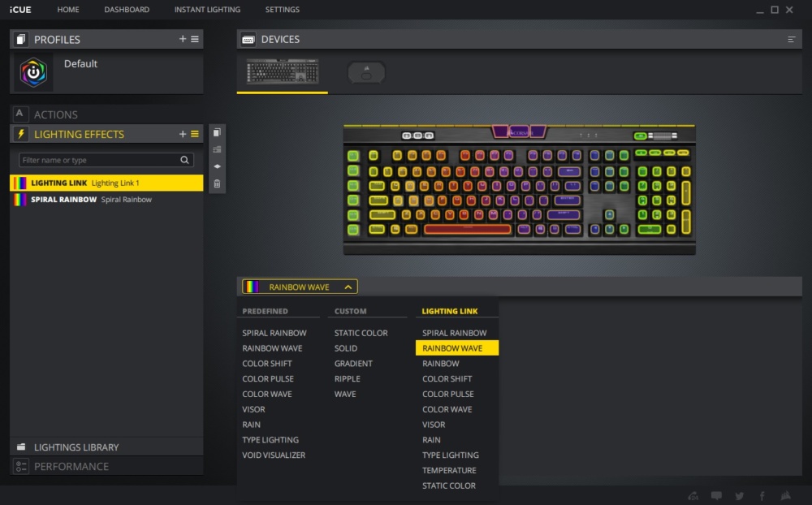Viewport: 812px width, 505px height.
Task: Open the DASHBOARD tab
Action: 127,9
